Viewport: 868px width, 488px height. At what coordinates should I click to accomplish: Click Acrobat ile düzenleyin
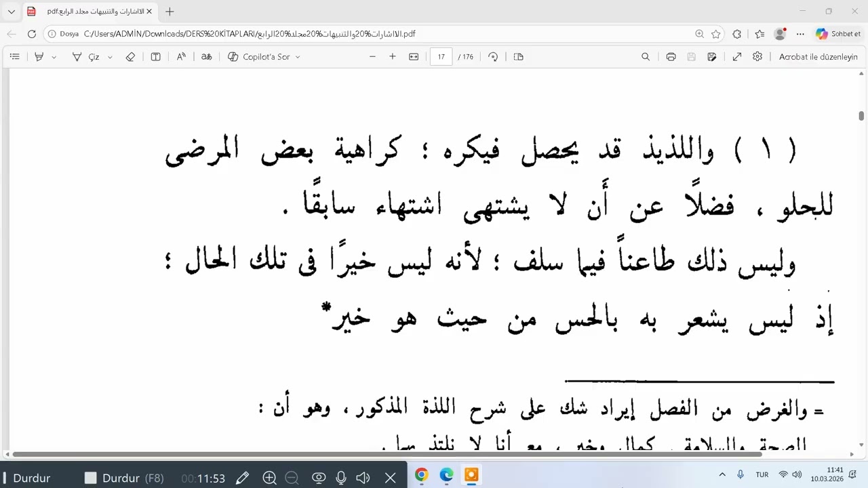coord(818,57)
